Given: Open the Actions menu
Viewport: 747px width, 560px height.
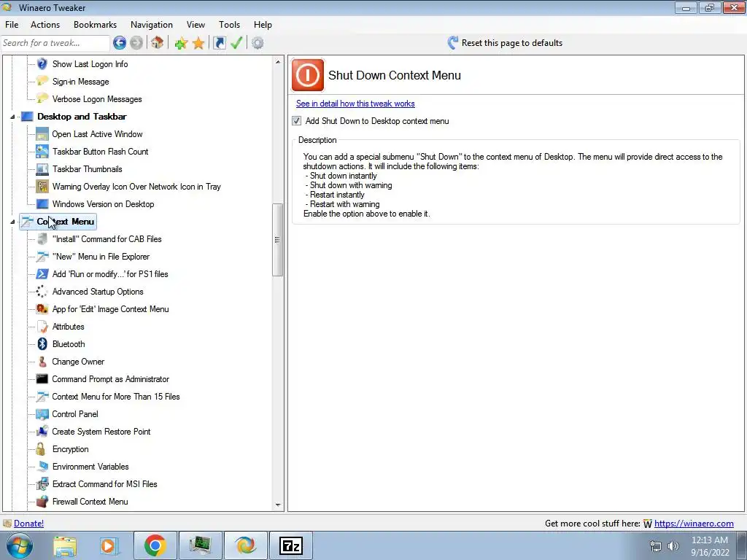Looking at the screenshot, I should click(45, 25).
